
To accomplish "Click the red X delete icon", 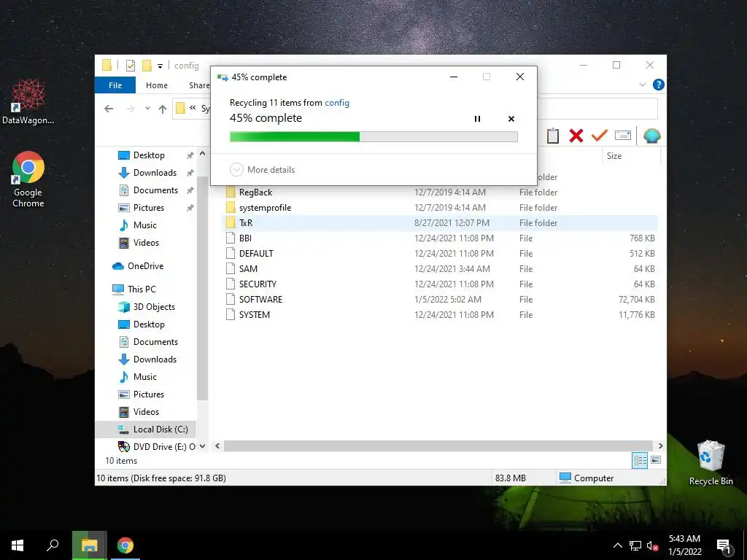I will coord(576,136).
